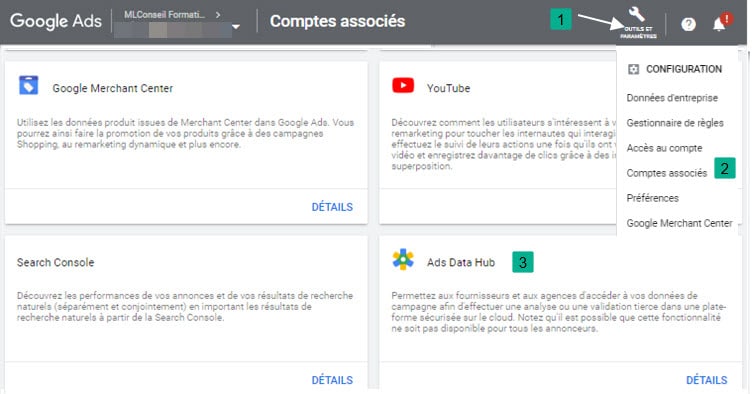Screen dimensions: 753x394
Task: Click the Comptes associés page heading
Action: click(x=337, y=21)
